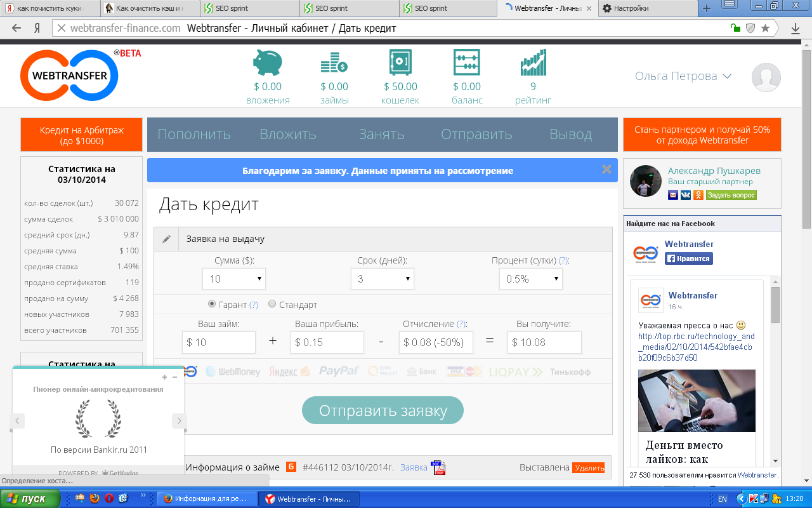Open the Вывод menu item

570,135
